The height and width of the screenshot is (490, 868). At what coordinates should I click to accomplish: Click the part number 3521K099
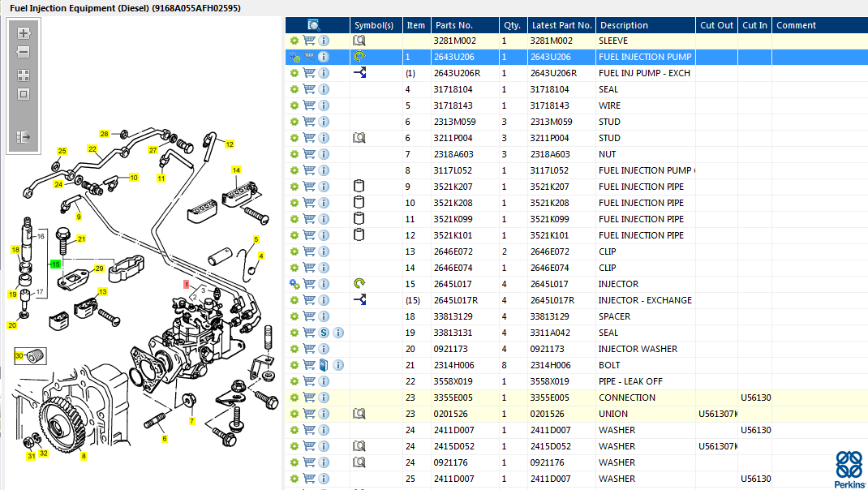pyautogui.click(x=453, y=219)
